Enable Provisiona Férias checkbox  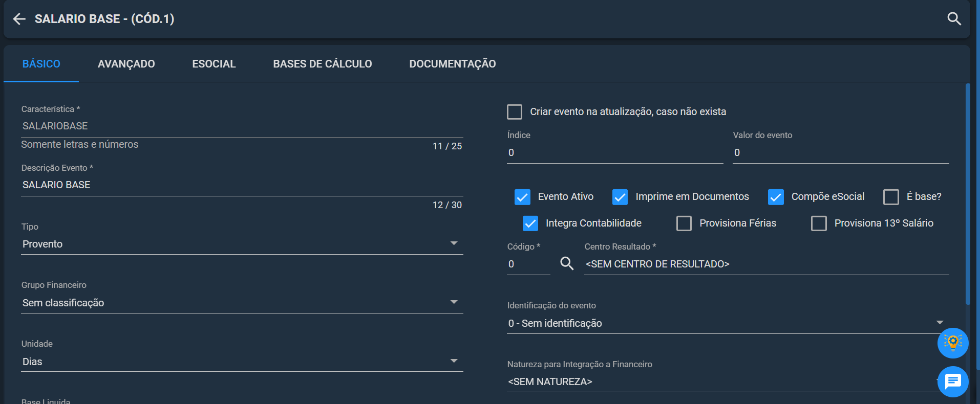tap(684, 223)
